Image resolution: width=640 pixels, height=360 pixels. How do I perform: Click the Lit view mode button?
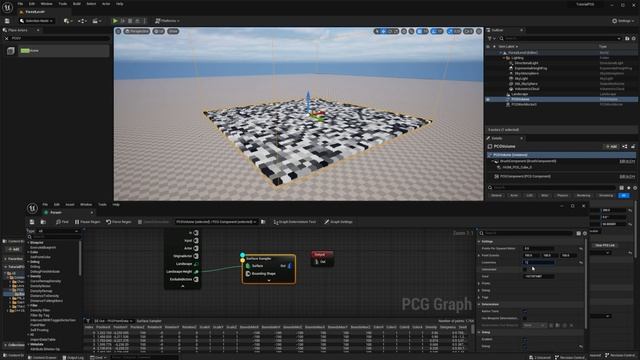tap(158, 31)
